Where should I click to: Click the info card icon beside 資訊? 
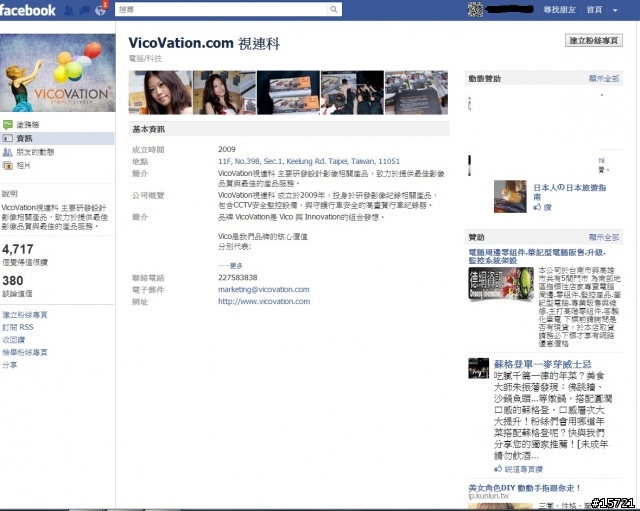(x=7, y=138)
